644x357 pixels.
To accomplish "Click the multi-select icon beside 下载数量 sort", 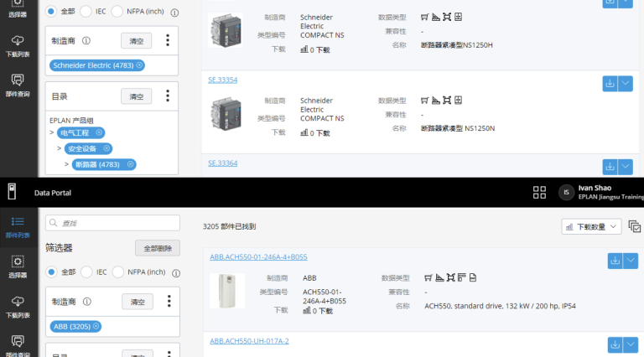I will [x=635, y=226].
